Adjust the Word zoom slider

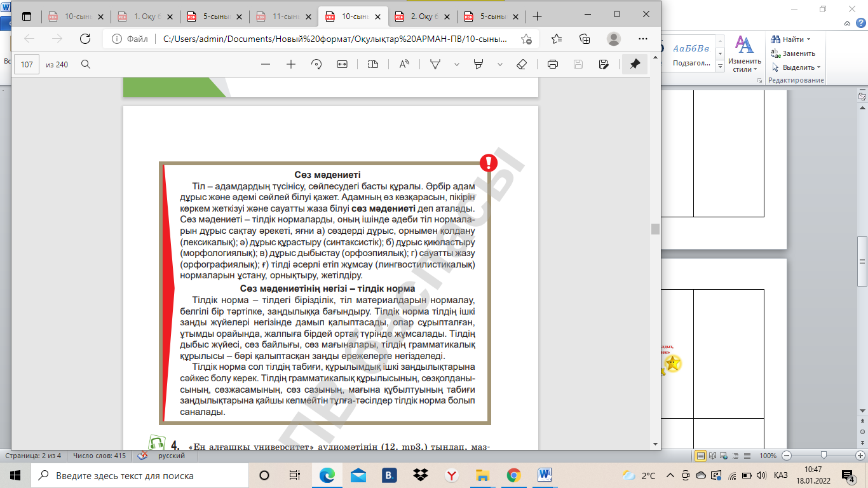coord(824,456)
